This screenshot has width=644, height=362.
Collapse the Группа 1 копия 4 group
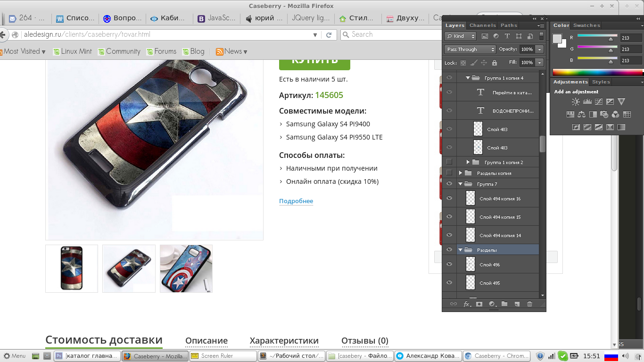coord(468,78)
